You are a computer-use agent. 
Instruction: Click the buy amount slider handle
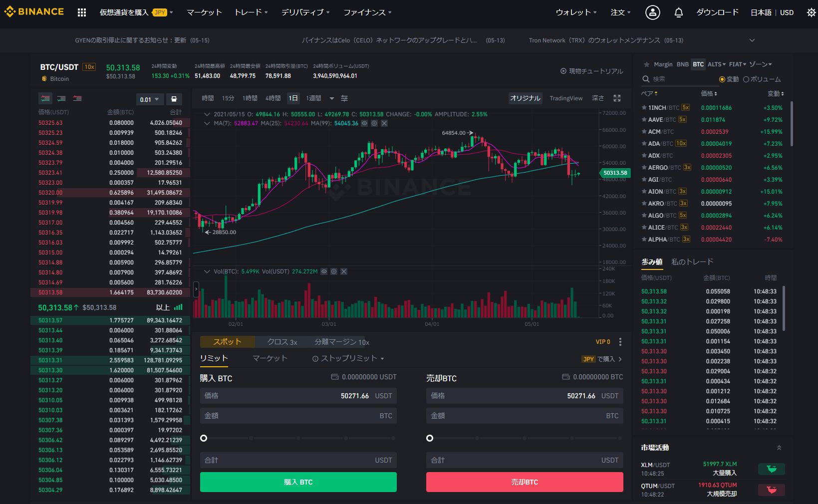click(x=204, y=438)
